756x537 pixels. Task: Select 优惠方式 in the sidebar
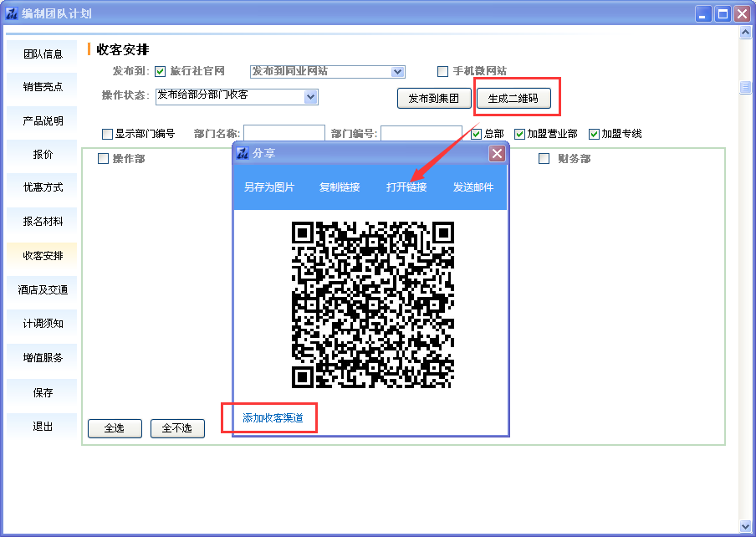tap(43, 187)
